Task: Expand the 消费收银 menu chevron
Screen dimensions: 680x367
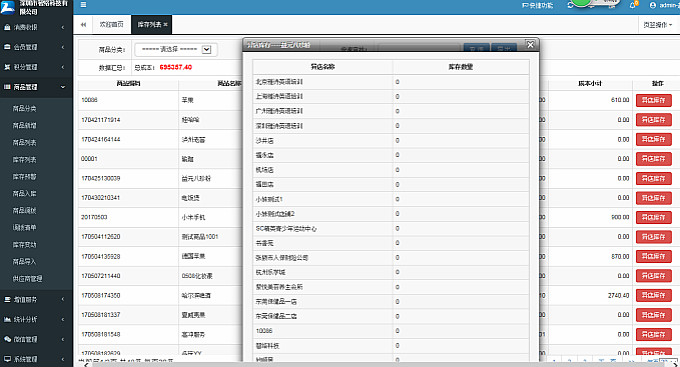Action: point(63,27)
